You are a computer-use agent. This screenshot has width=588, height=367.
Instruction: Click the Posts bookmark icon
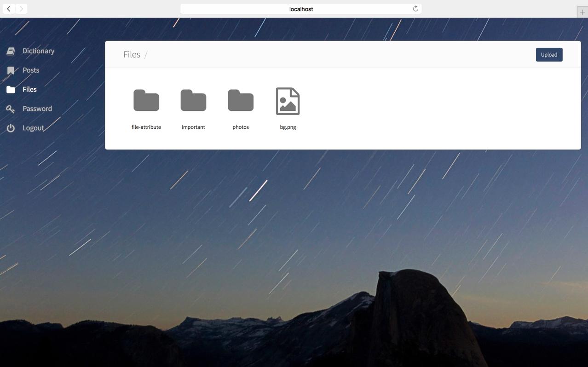click(11, 70)
